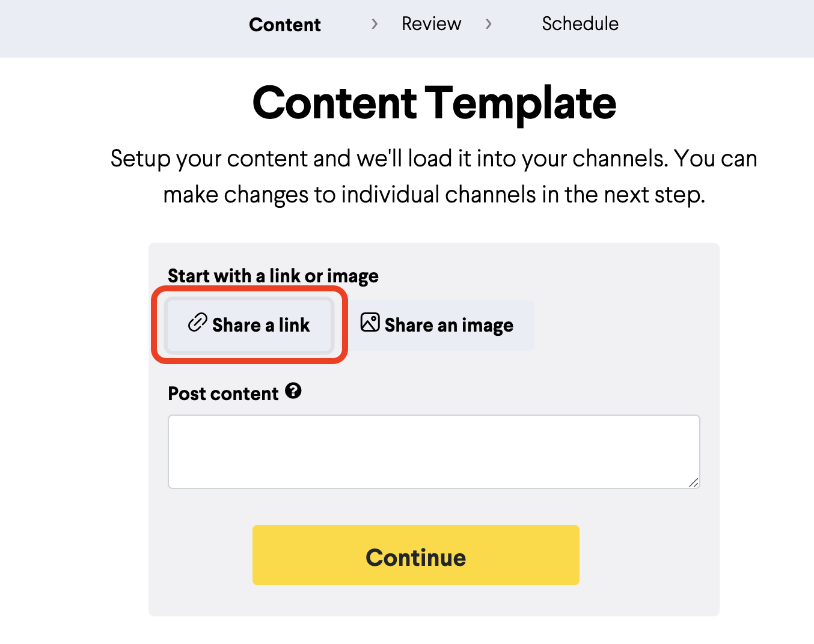Click the Content Template heading
The image size is (814, 644).
434,103
